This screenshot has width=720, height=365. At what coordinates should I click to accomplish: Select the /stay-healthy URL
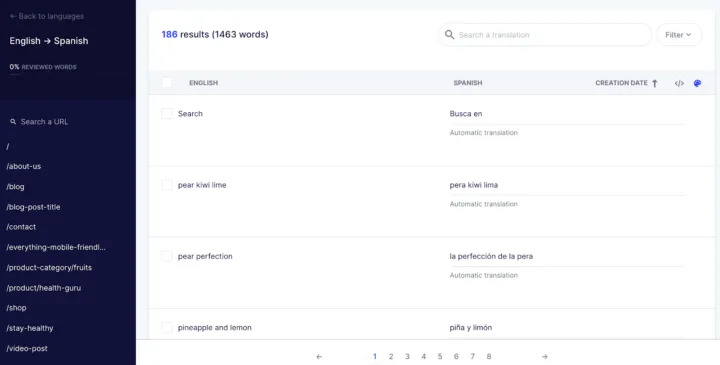click(30, 328)
